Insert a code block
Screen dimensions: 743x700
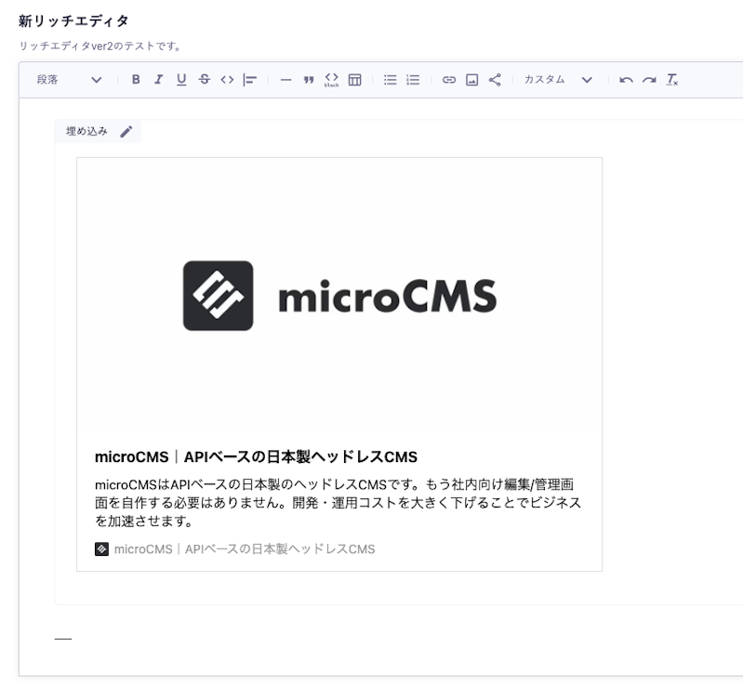point(331,80)
